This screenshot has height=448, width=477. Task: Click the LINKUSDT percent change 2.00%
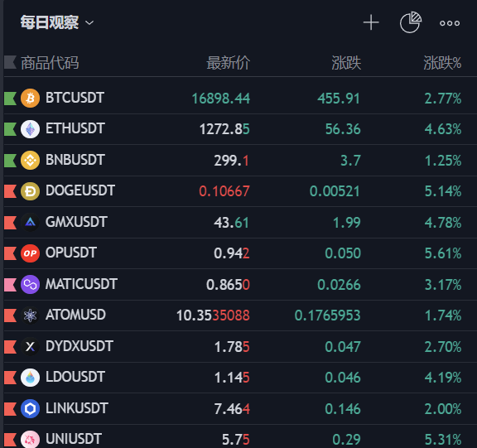[443, 409]
